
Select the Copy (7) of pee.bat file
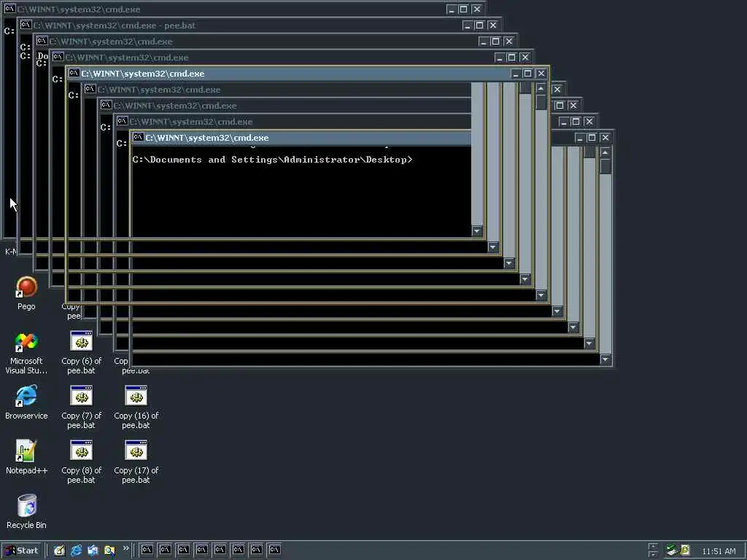click(82, 408)
